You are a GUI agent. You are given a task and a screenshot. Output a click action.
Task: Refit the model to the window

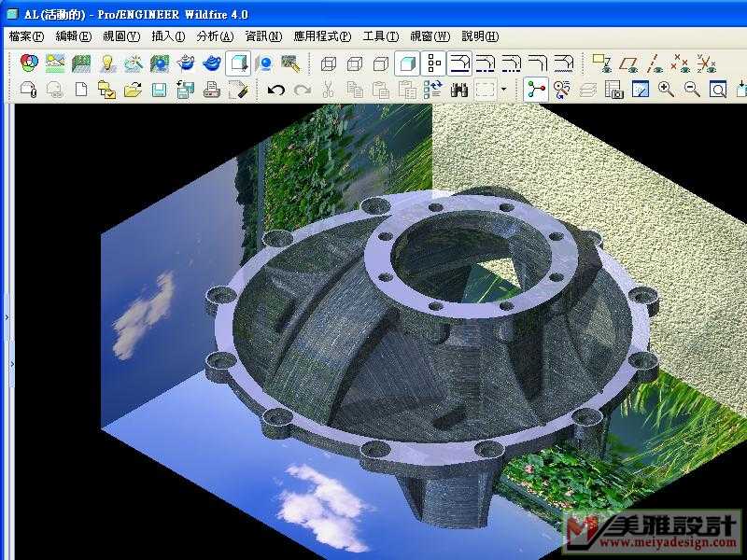tap(717, 90)
